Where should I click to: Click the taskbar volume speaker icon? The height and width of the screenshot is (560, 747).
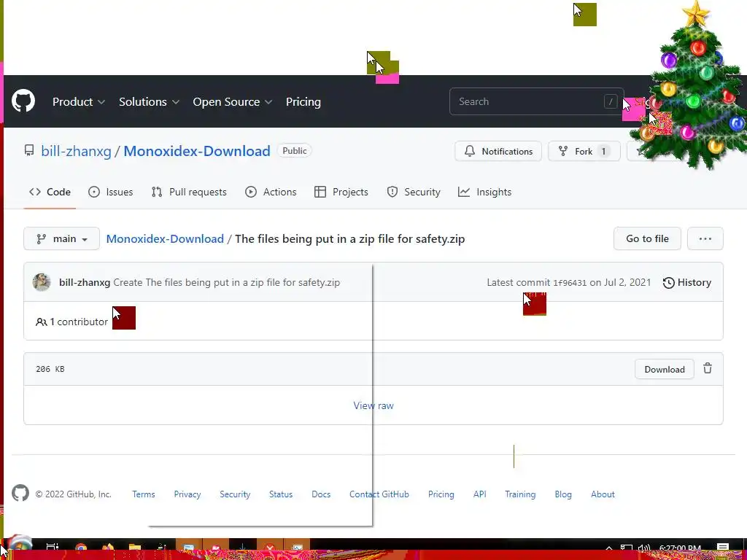tap(643, 548)
